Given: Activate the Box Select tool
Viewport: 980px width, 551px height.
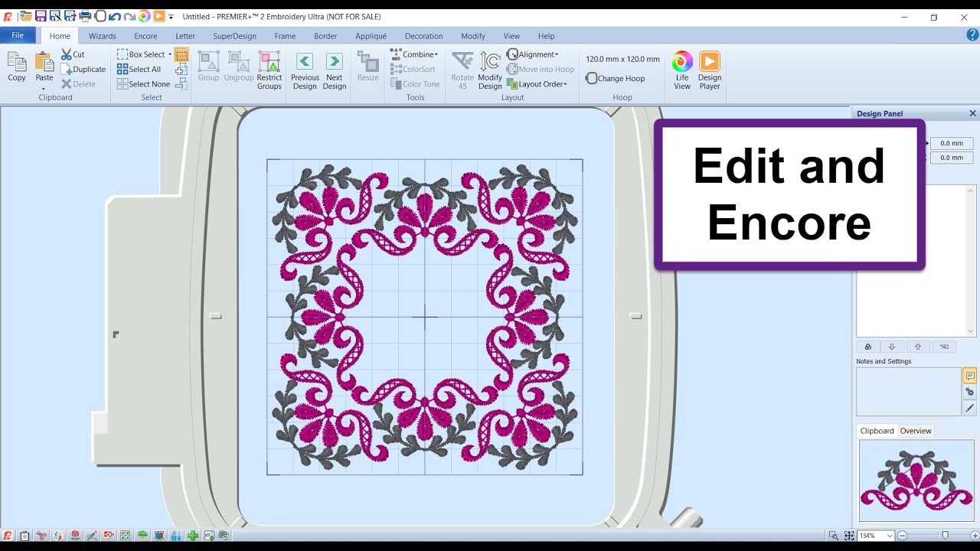Looking at the screenshot, I should [141, 54].
